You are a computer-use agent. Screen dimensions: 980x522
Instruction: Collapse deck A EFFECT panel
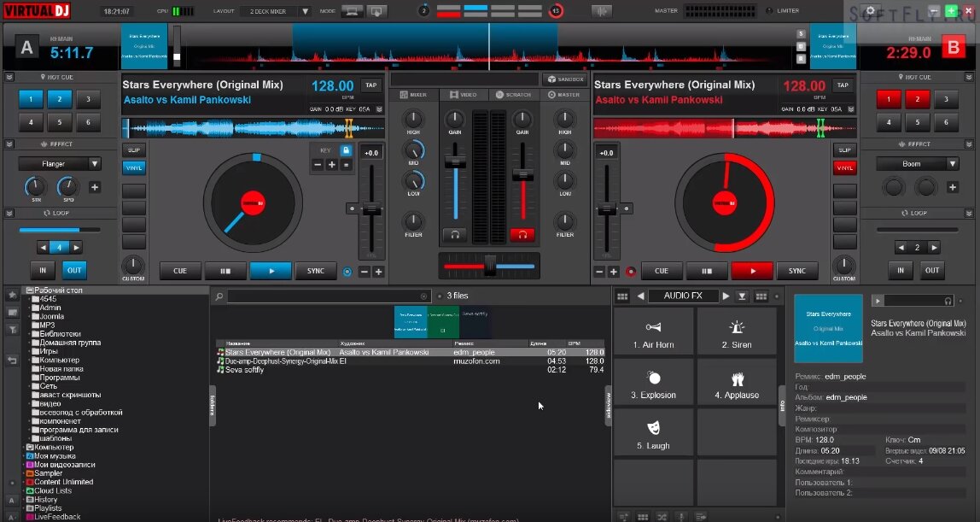click(x=9, y=144)
